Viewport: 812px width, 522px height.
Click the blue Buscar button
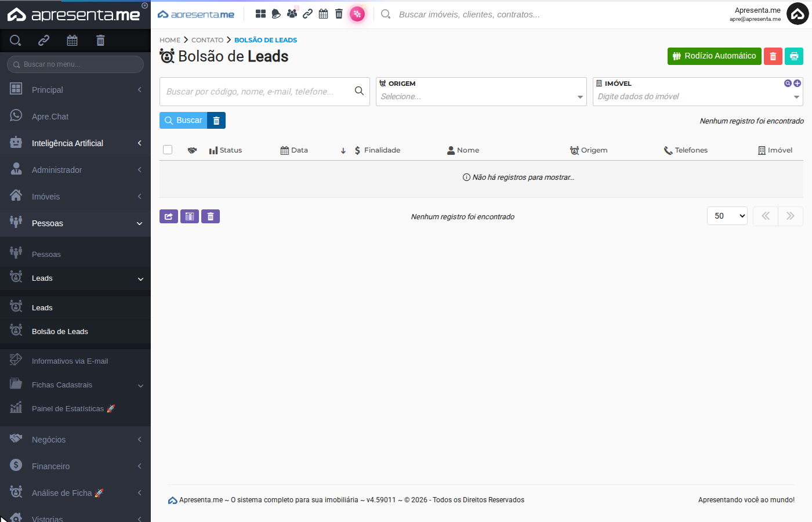point(183,120)
